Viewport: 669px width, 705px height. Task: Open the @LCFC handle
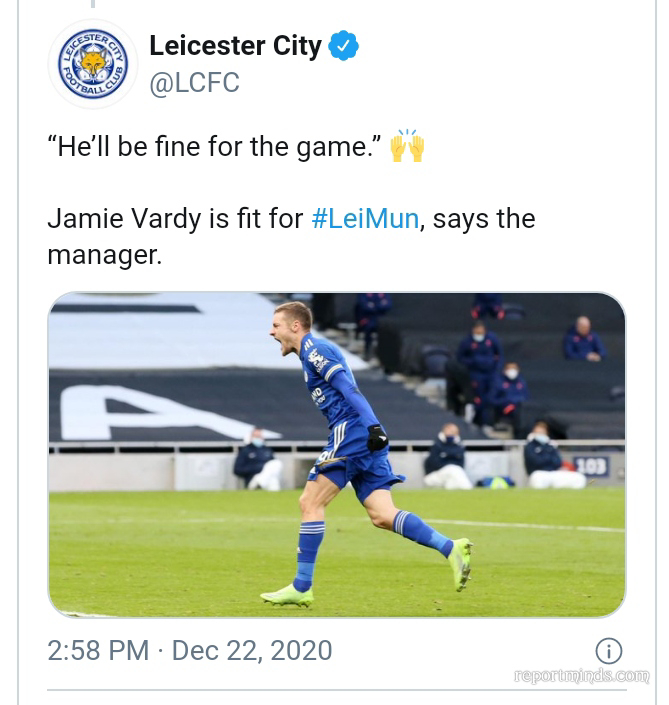194,83
